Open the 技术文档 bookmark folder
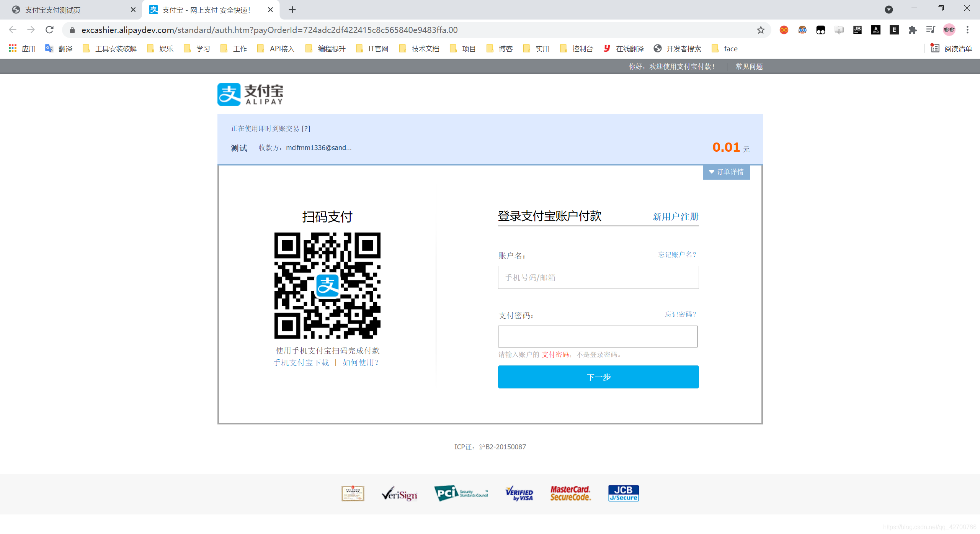Screen dimensions: 980x534 [x=419, y=49]
